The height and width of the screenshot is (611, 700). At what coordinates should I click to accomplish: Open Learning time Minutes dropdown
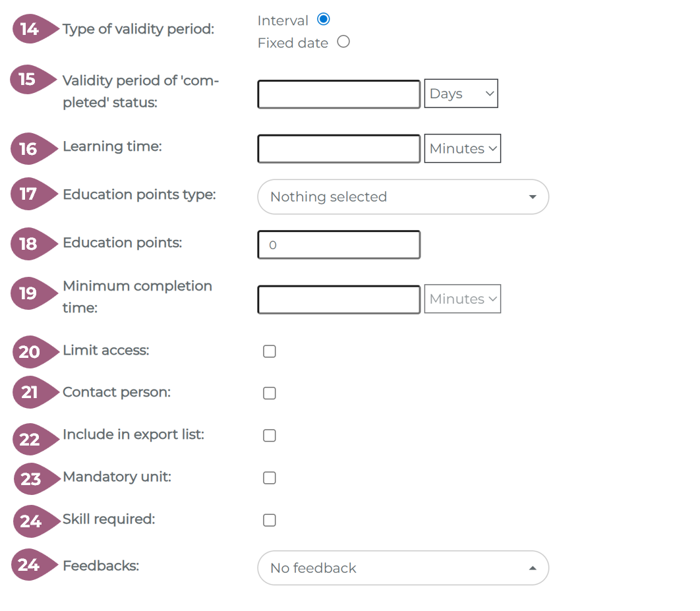click(463, 149)
